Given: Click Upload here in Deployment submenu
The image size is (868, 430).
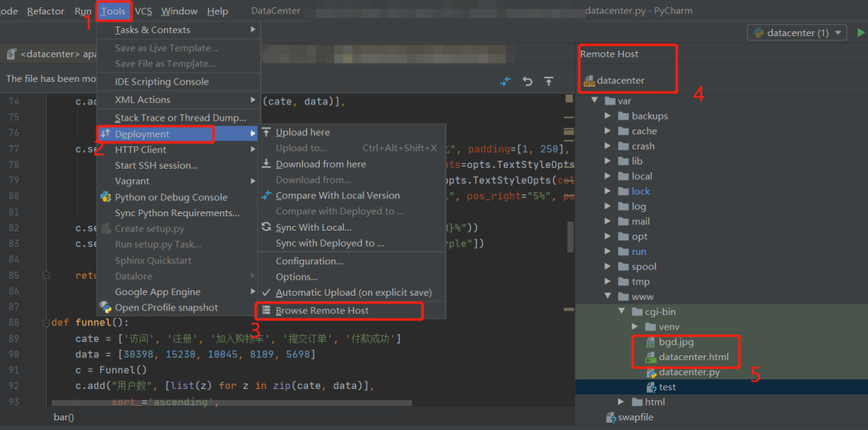Looking at the screenshot, I should 352,133.
